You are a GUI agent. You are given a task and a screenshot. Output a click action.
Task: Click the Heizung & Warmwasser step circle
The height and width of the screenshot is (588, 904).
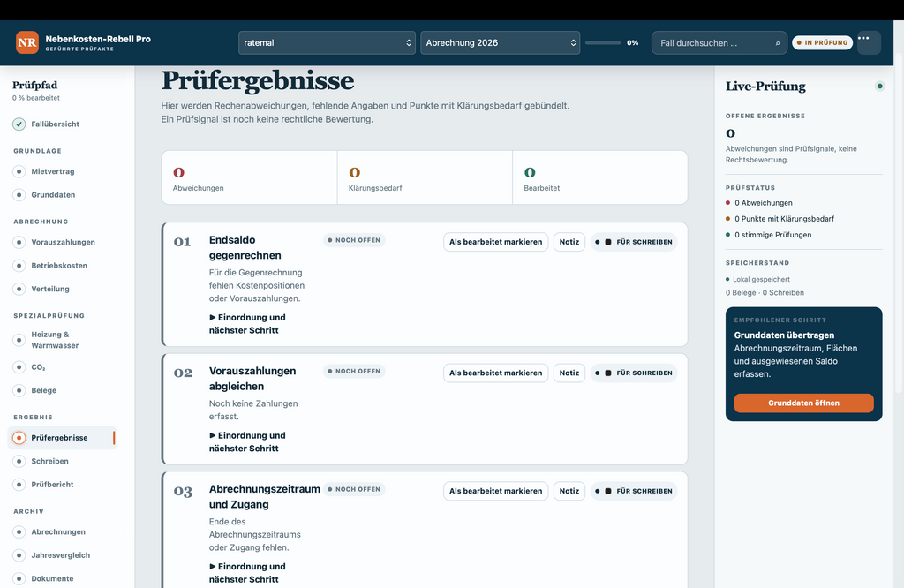click(19, 340)
